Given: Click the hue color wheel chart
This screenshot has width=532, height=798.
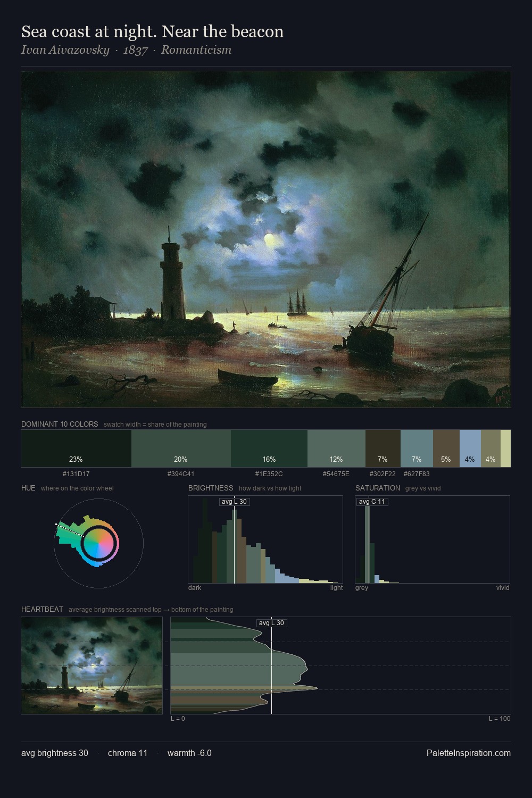Looking at the screenshot, I should pyautogui.click(x=98, y=543).
